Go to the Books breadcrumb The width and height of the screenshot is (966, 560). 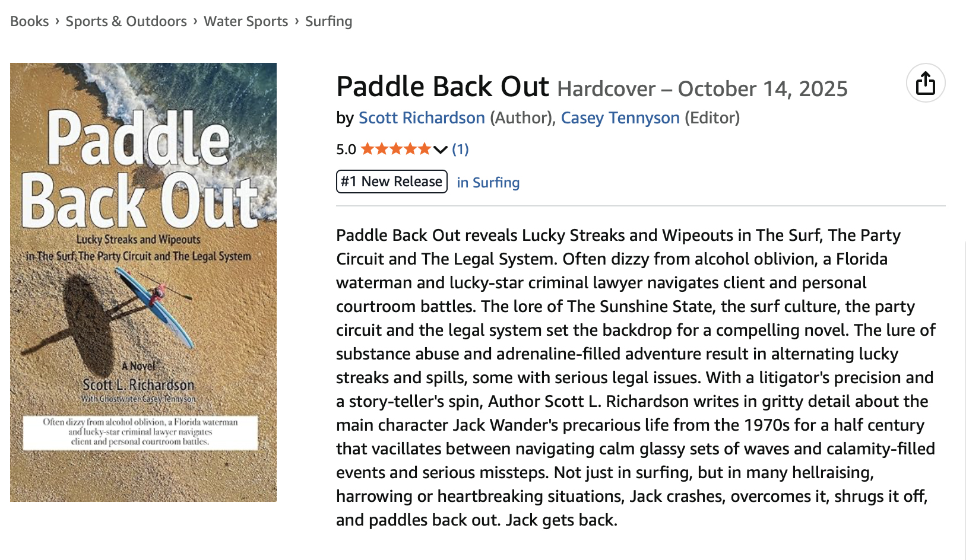pyautogui.click(x=30, y=21)
